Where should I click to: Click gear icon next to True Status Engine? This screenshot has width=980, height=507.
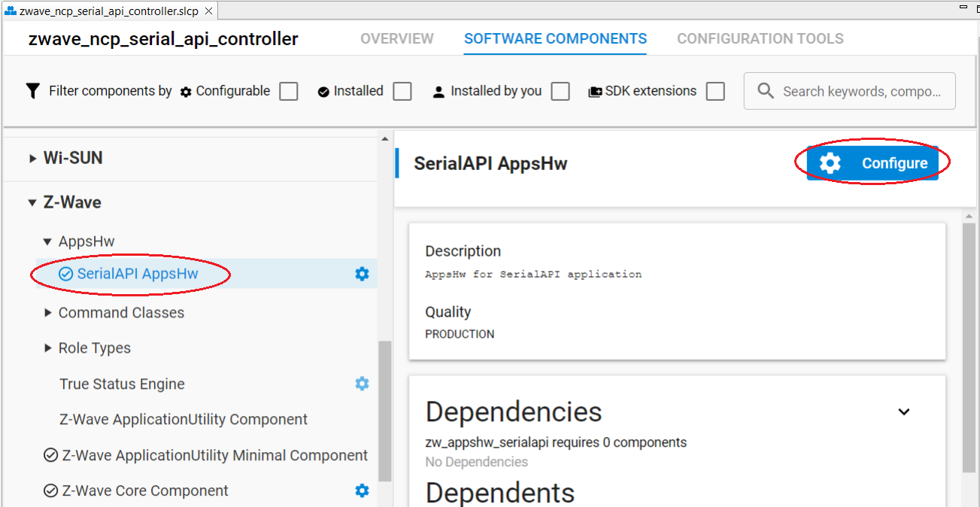pos(362,384)
